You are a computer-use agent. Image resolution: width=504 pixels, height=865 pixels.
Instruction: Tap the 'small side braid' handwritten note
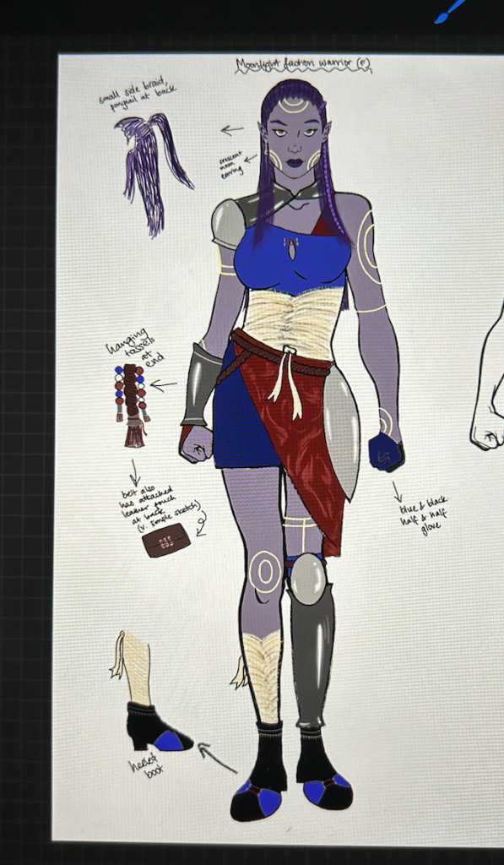138,93
